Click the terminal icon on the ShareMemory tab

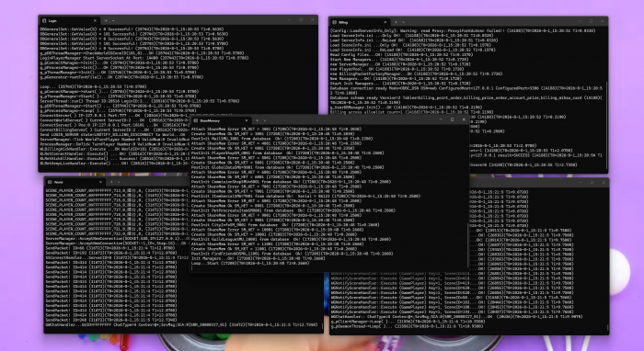click(x=195, y=120)
